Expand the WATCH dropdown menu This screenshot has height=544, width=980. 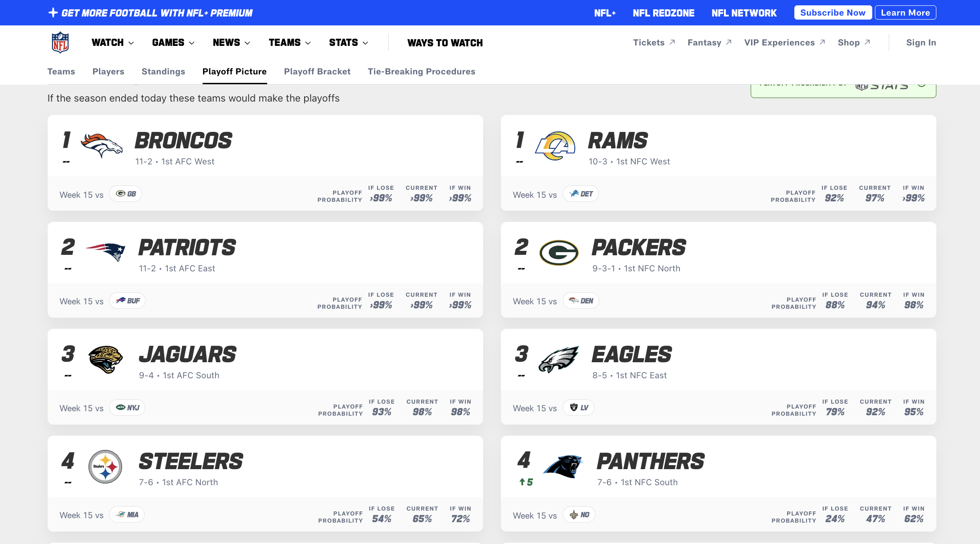point(113,43)
